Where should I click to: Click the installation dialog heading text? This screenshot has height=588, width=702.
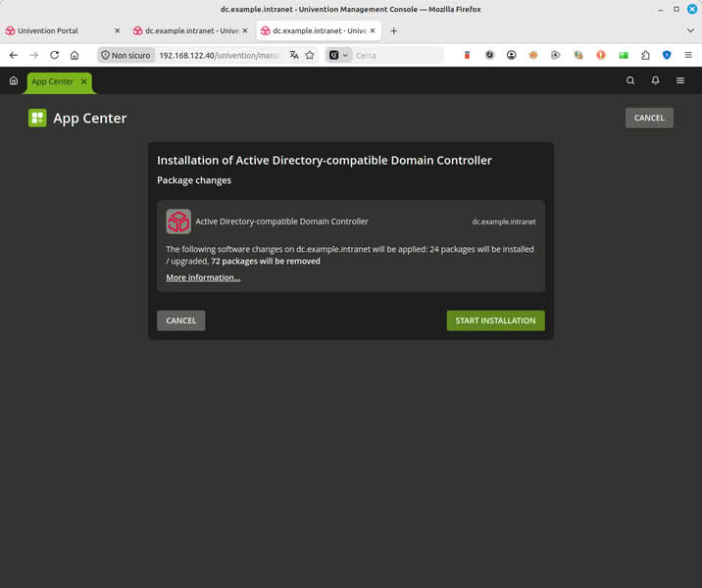tap(325, 160)
